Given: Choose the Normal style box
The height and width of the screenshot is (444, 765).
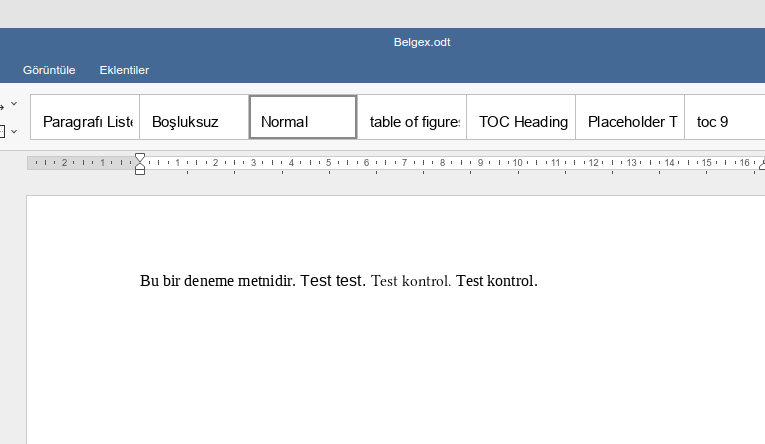Looking at the screenshot, I should (x=303, y=117).
